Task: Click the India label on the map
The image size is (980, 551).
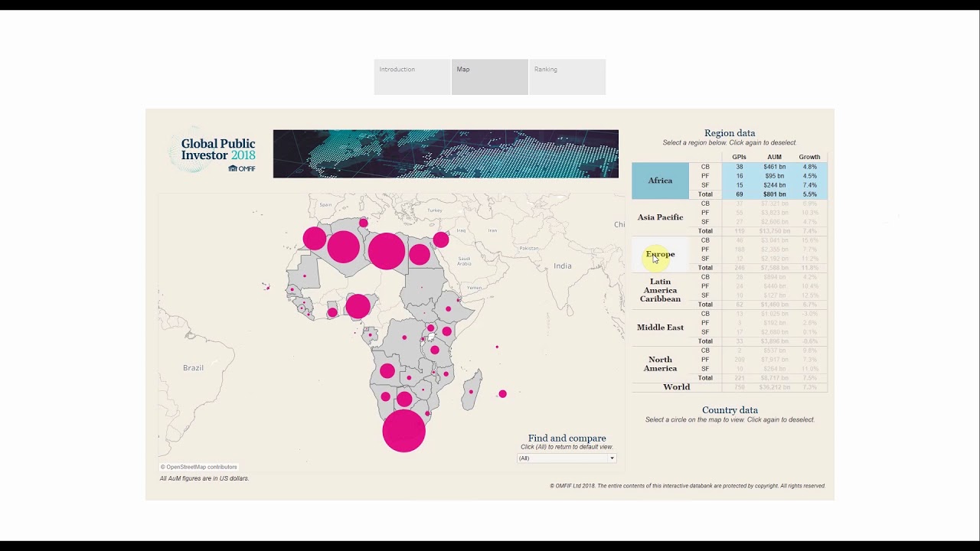Action: tap(563, 266)
